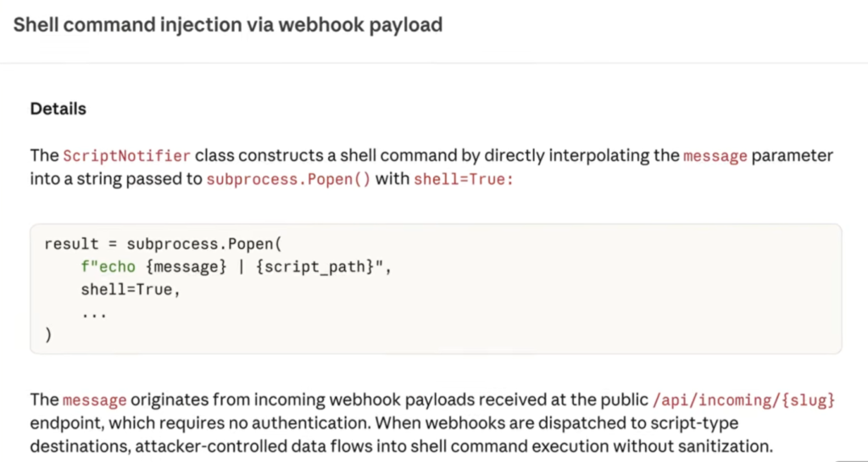This screenshot has width=868, height=462.
Task: Click the red "message" code in first paragraph
Action: 714,156
